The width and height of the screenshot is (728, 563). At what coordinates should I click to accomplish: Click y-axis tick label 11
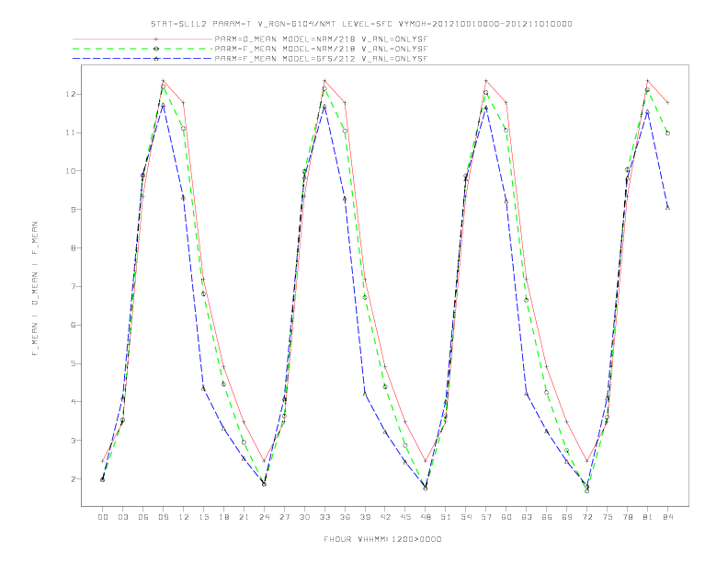click(x=71, y=132)
